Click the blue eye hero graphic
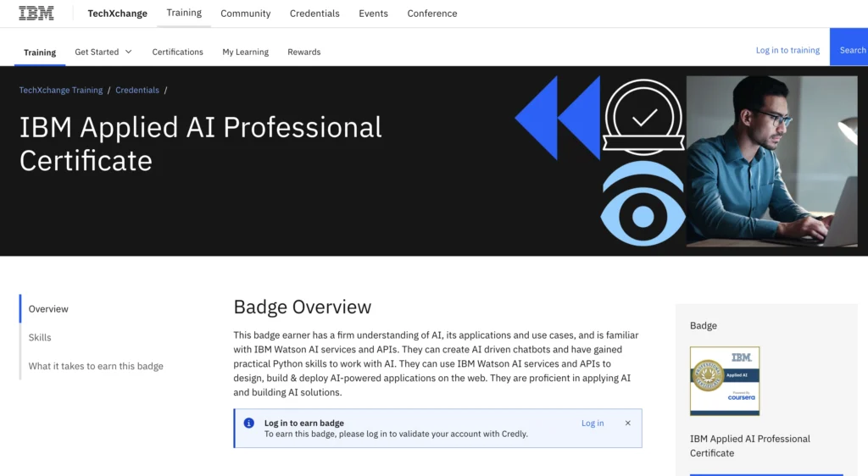This screenshot has width=868, height=476. [x=643, y=204]
